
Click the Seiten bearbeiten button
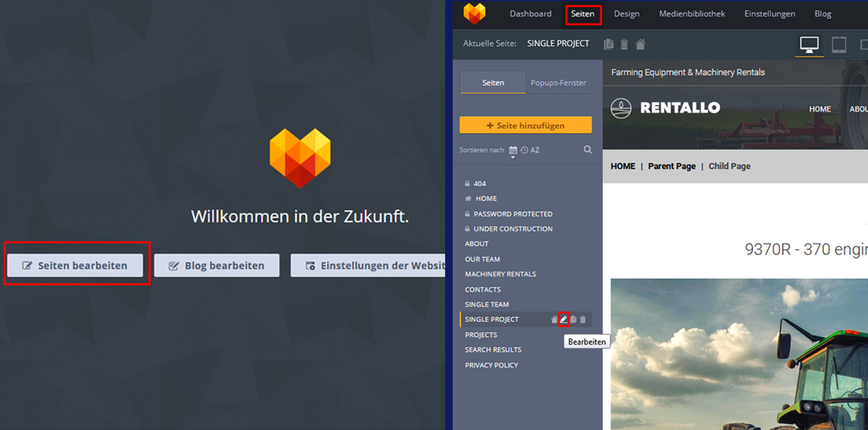75,266
